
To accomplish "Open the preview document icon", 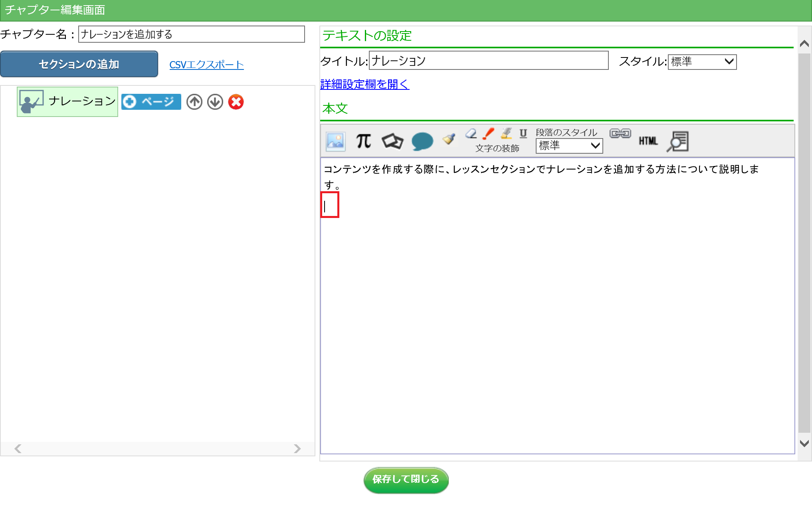I will click(677, 141).
